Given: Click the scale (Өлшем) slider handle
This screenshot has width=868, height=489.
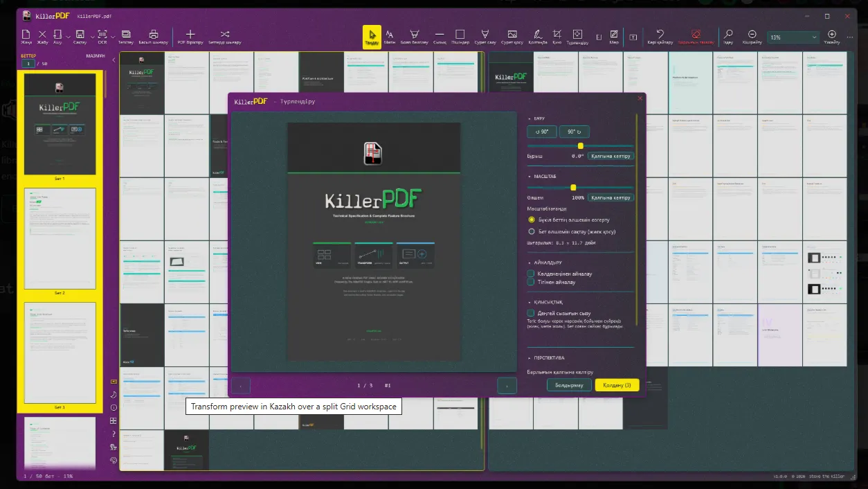Looking at the screenshot, I should click(573, 187).
